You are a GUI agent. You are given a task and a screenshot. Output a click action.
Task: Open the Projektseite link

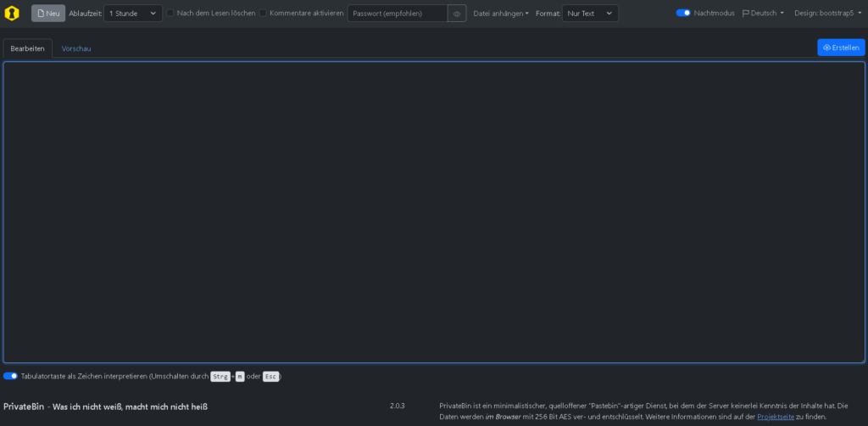[776, 417]
